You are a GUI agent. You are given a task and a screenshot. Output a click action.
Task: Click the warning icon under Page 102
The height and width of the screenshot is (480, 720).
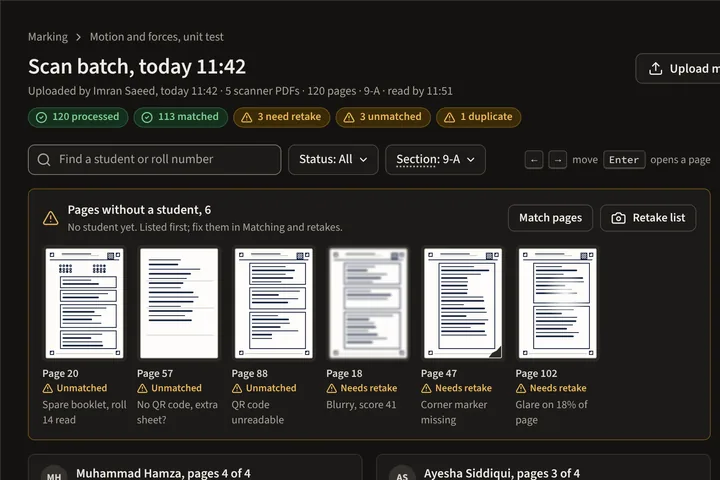tap(521, 389)
